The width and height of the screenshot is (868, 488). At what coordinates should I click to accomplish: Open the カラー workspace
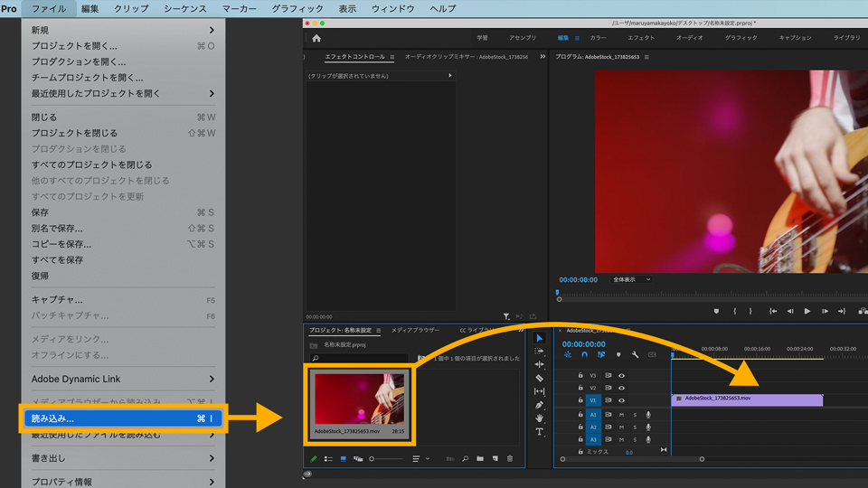(598, 38)
